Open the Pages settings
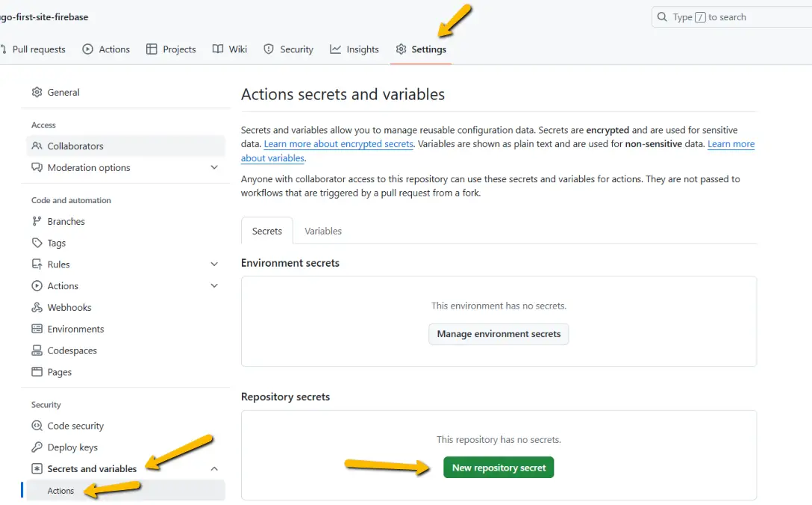812x505 pixels. coord(58,371)
